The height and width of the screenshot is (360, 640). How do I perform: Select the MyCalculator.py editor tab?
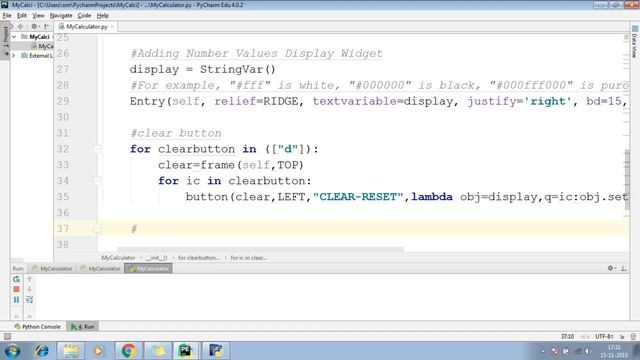click(87, 27)
